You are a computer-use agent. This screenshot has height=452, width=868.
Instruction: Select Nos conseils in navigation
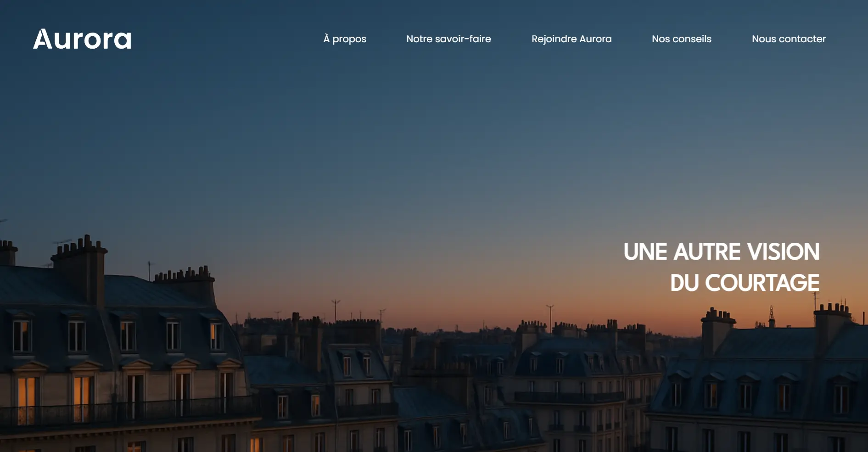(x=682, y=39)
